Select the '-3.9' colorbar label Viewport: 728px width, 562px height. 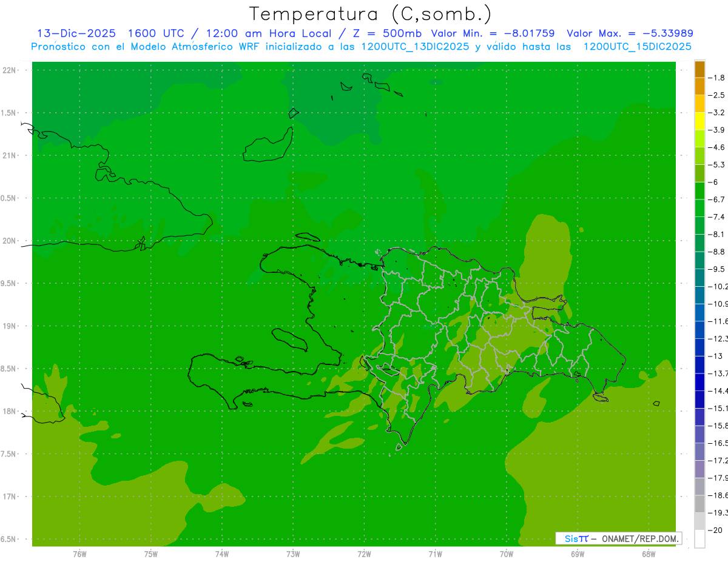coord(716,130)
